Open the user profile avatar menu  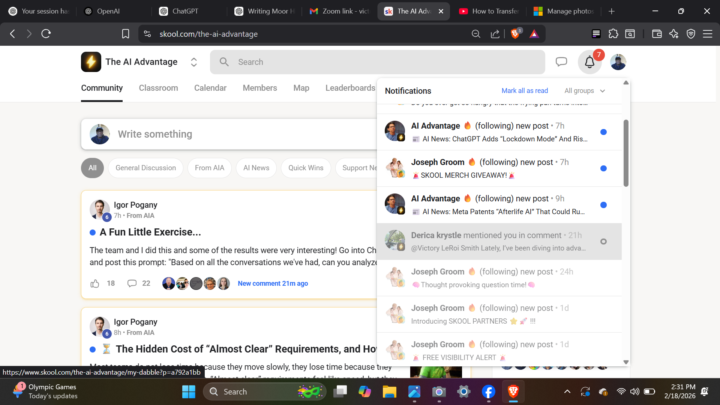click(x=618, y=62)
